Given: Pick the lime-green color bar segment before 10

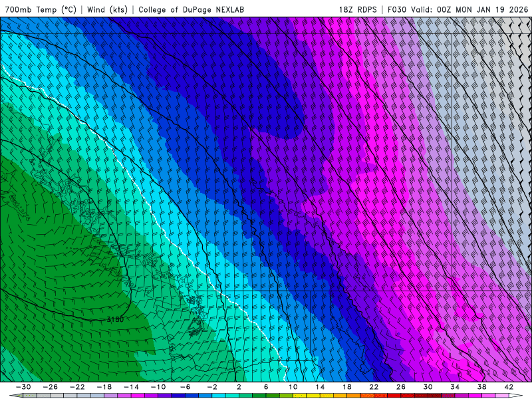Looking at the screenshot, I should tap(287, 396).
